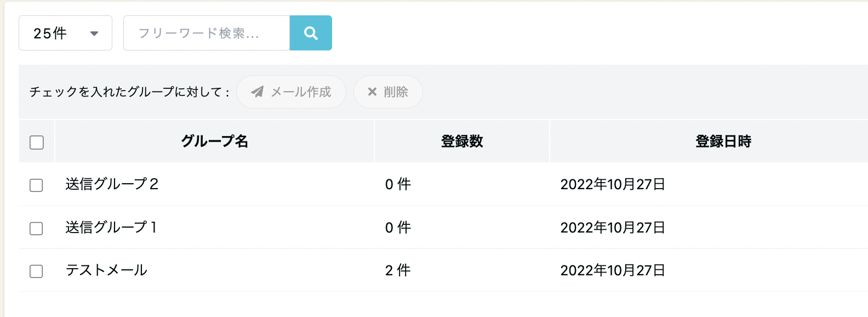The width and height of the screenshot is (868, 317).
Task: Tick the テストメール row checkbox
Action: point(36,271)
